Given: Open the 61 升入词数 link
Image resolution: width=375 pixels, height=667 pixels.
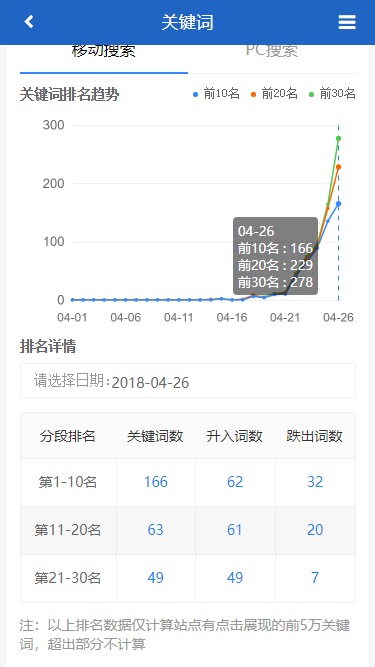Looking at the screenshot, I should 235,530.
